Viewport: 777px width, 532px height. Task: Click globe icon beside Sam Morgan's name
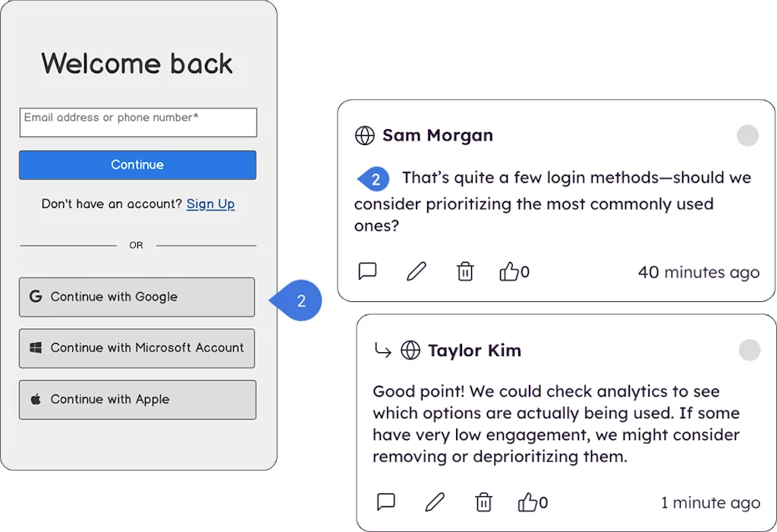tap(365, 136)
